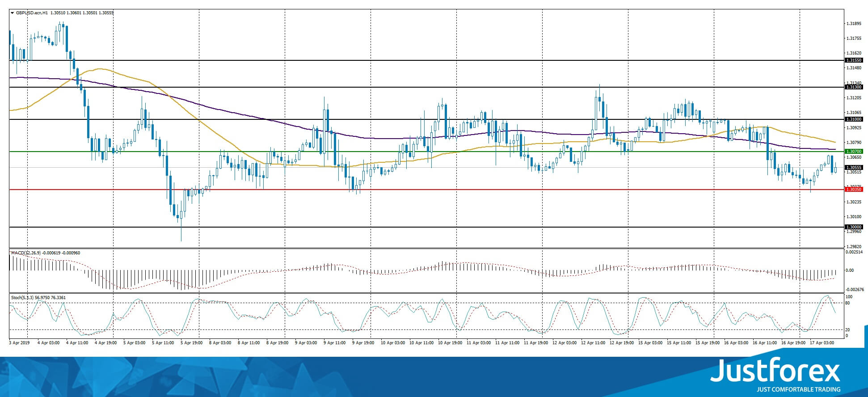The height and width of the screenshot is (397, 868).
Task: Click the 8 Apr 19:00 time label
Action: point(277,343)
